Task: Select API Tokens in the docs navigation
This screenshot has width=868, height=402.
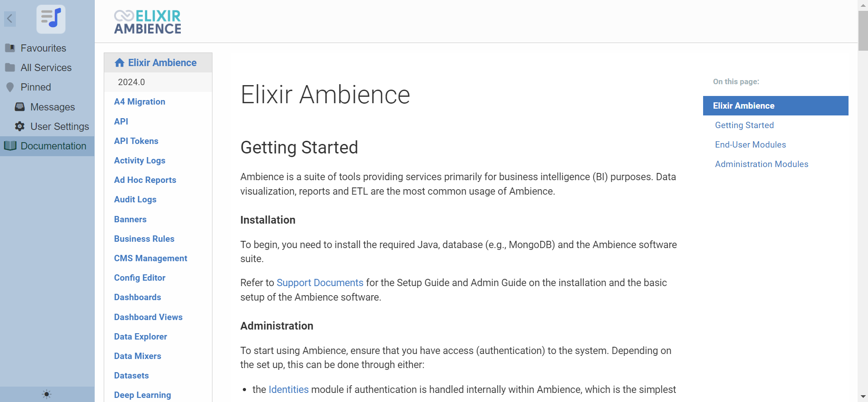Action: click(136, 141)
